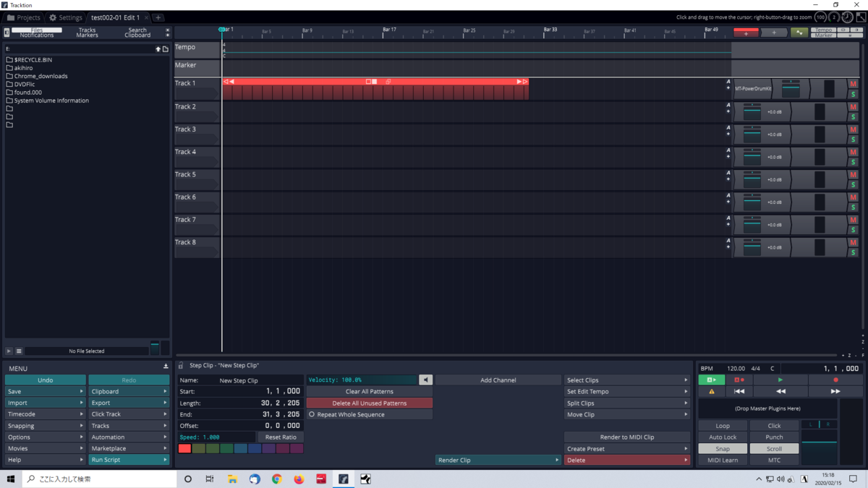Switch to the Projects tab
868x488 pixels.
click(x=23, y=17)
